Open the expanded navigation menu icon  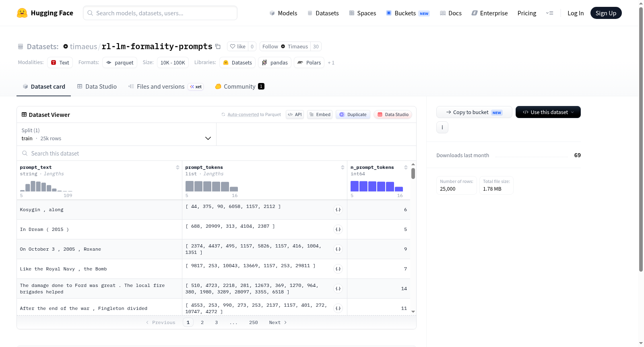[x=549, y=13]
